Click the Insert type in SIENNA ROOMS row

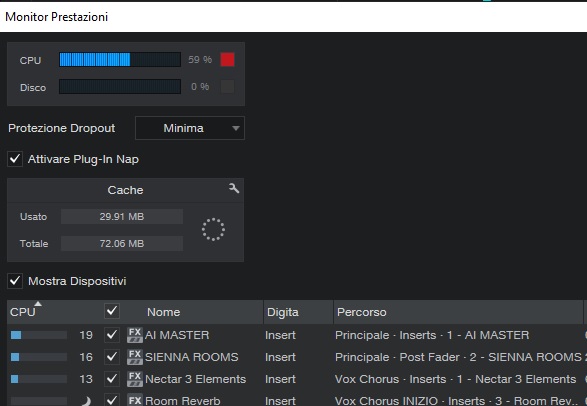coord(280,357)
